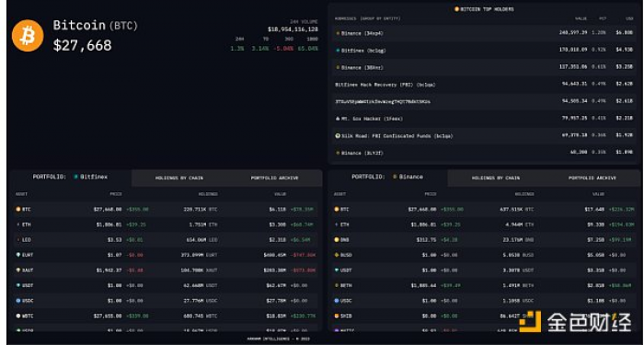This screenshot has height=345, width=644.
Task: Select the USDT icon in Binance portfolio
Action: (337, 270)
